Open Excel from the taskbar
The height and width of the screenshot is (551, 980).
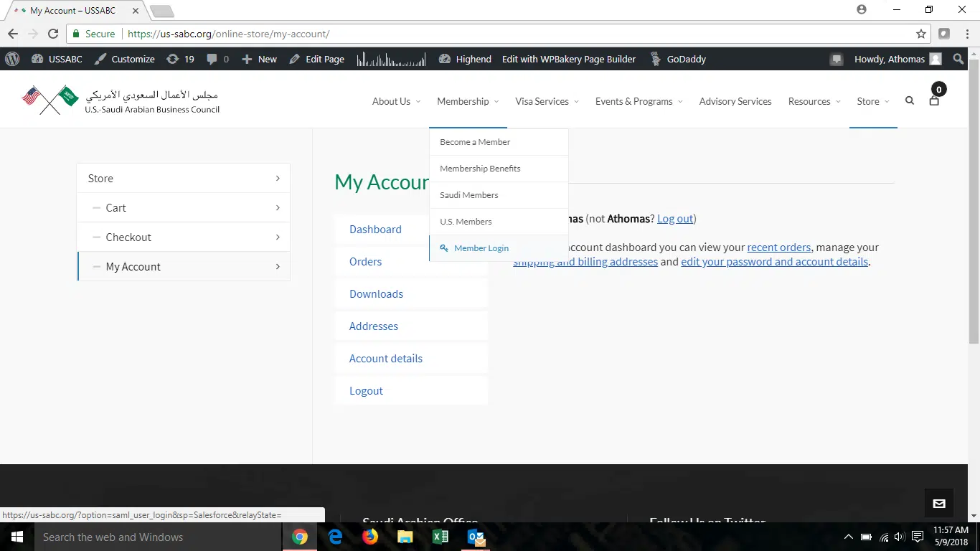440,537
